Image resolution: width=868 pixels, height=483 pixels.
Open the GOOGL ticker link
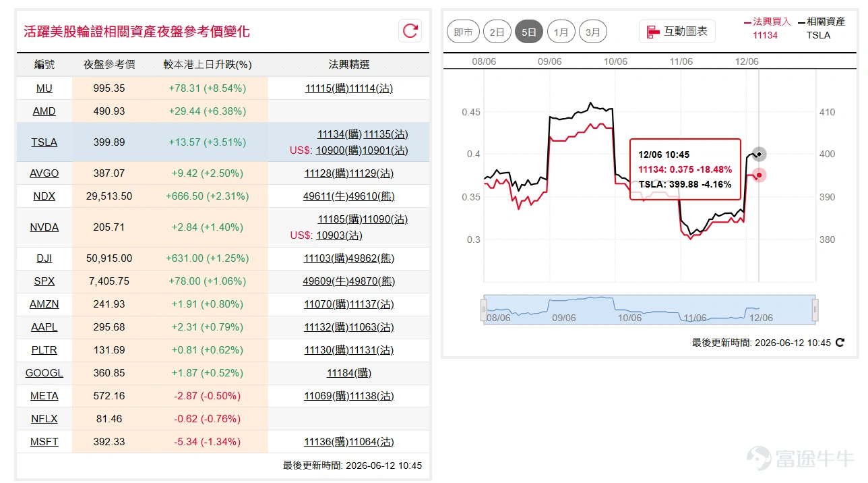(x=44, y=373)
